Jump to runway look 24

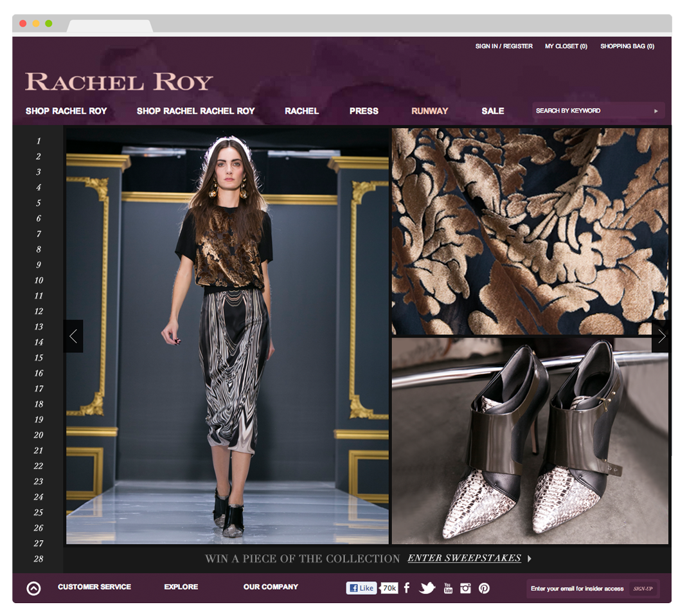[39, 497]
